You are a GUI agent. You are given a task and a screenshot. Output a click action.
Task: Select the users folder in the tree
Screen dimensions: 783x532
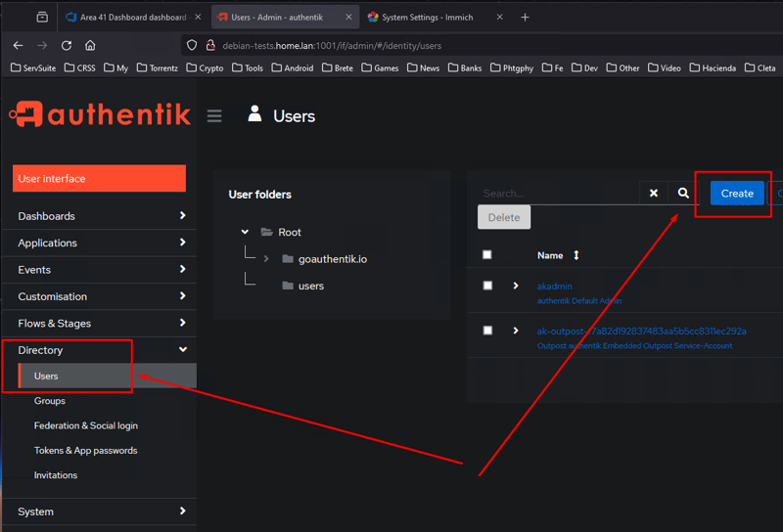(x=310, y=286)
